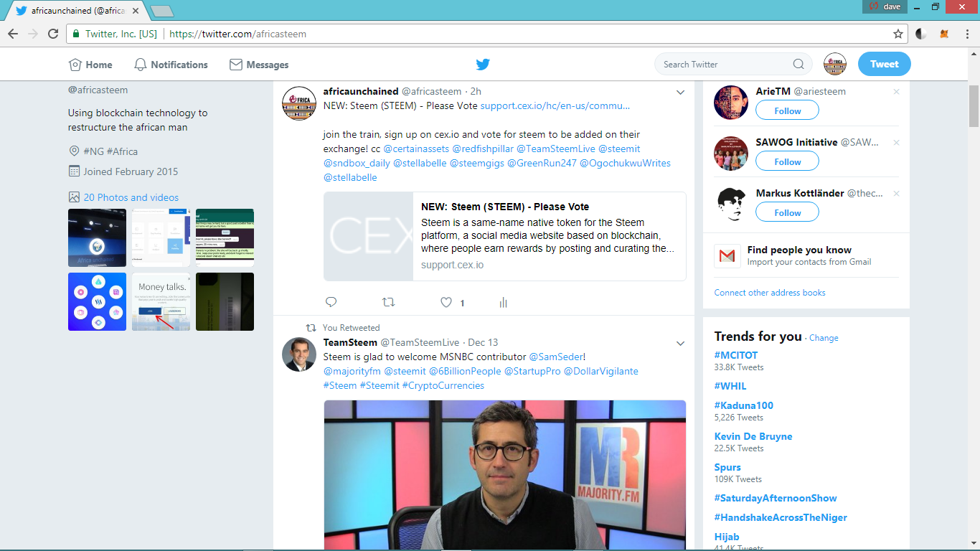The image size is (980, 551).
Task: Click @stellabelle mention after @sndbox_daily
Action: coord(420,163)
